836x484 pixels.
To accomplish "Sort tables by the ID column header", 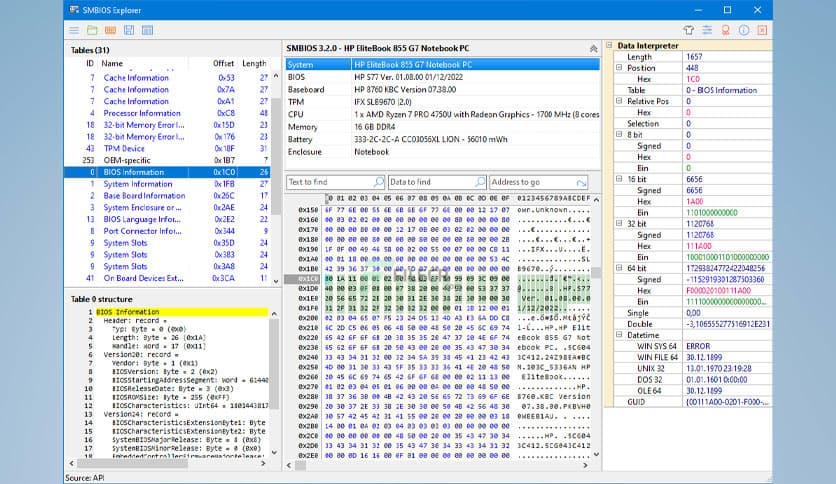I will [90, 63].
